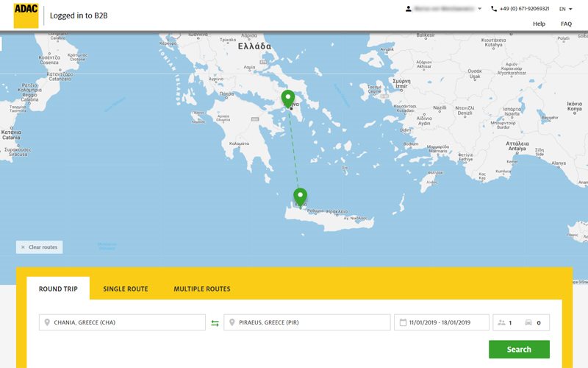Open the Help link
Image resolution: width=588 pixels, height=368 pixels.
(x=539, y=24)
